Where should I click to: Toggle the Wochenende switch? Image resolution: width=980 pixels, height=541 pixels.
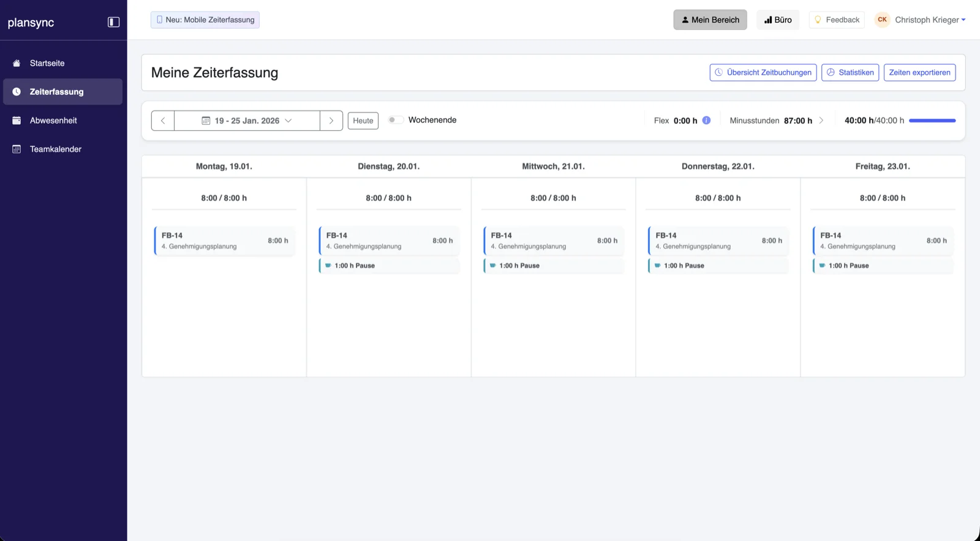click(395, 120)
